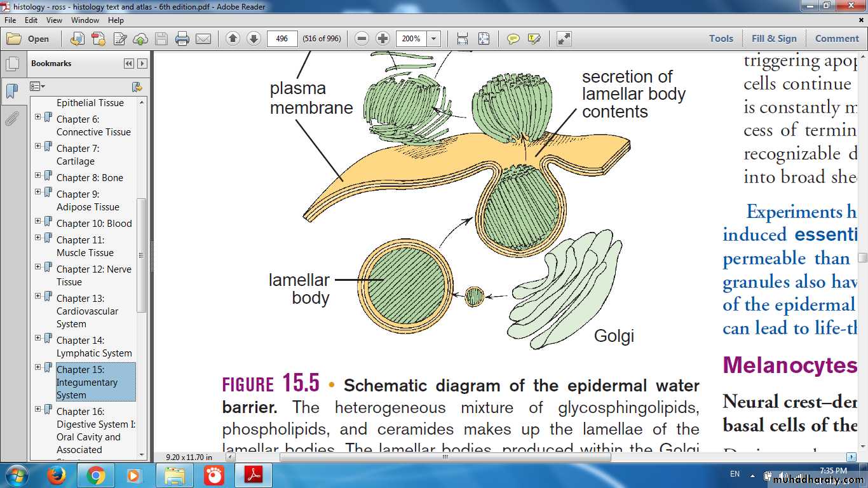The width and height of the screenshot is (868, 488).
Task: Toggle the Page Thumbnails panel
Action: click(11, 64)
